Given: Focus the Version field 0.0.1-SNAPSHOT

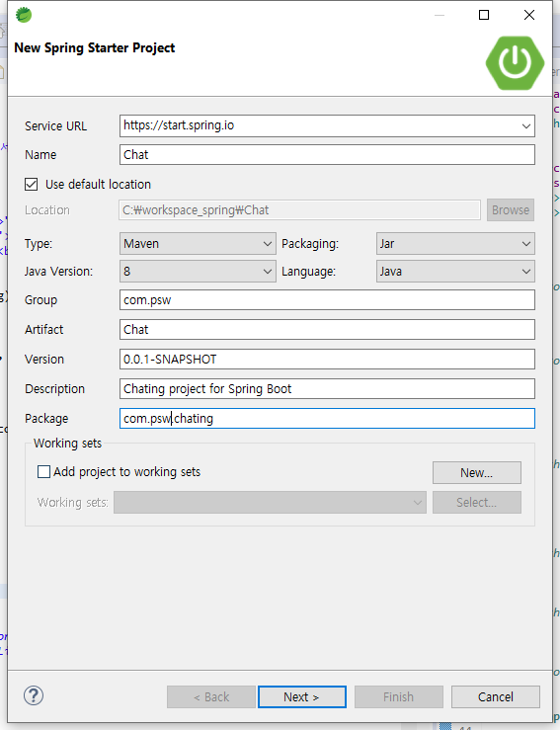Looking at the screenshot, I should 327,360.
